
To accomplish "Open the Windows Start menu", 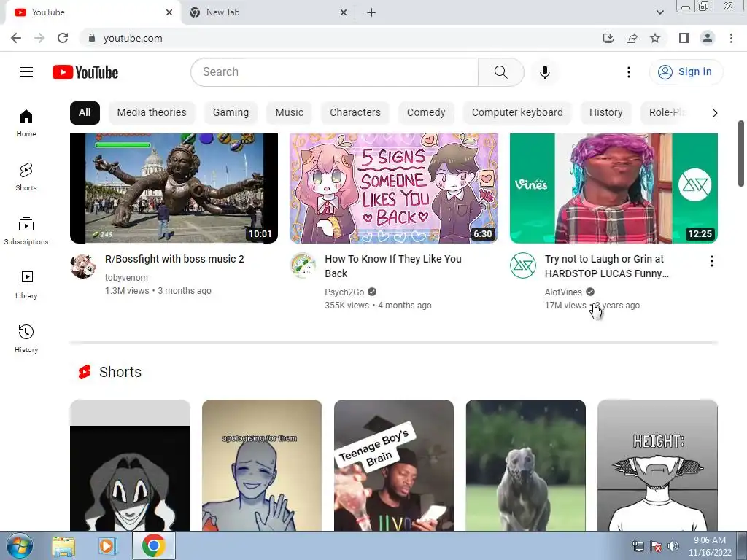I will tap(19, 545).
